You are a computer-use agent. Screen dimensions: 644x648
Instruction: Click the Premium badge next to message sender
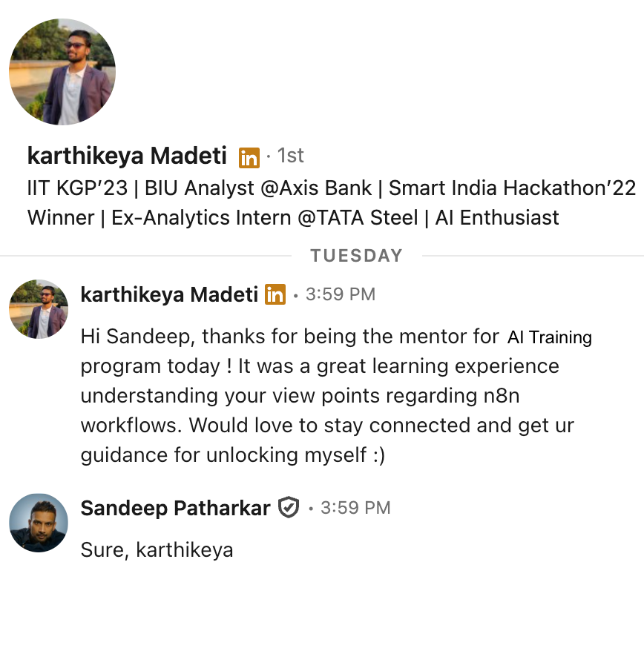[x=275, y=294]
